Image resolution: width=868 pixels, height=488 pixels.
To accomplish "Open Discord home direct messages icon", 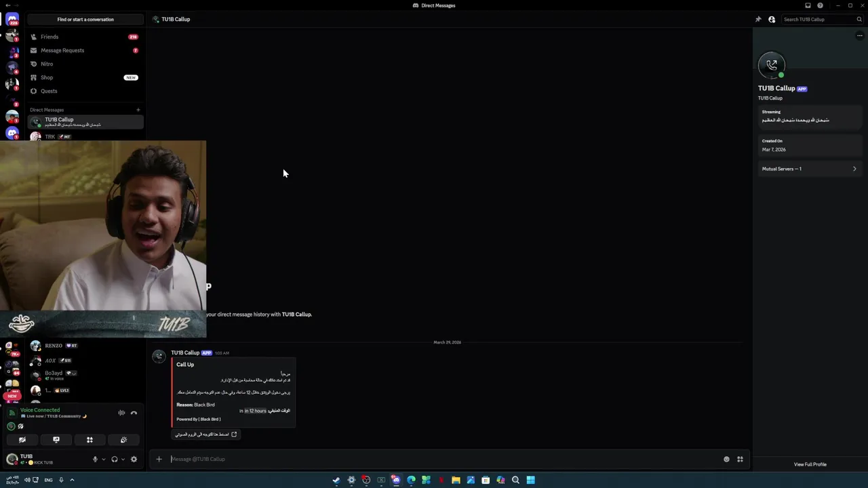I will pyautogui.click(x=12, y=19).
